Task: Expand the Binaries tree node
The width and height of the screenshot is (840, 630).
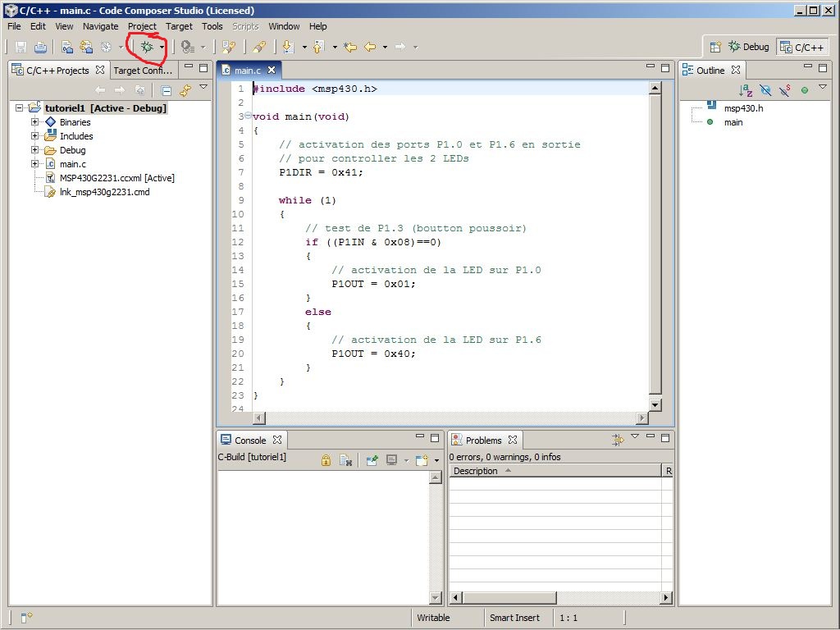Action: [34, 121]
